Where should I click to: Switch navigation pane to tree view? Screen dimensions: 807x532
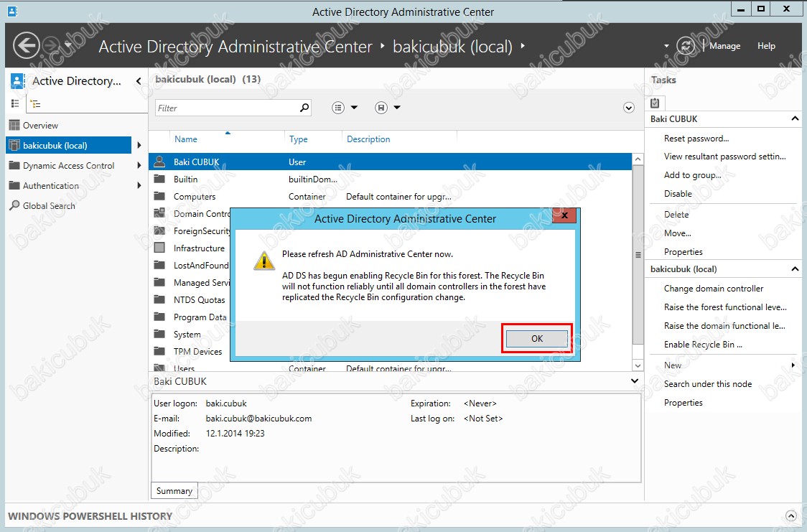[35, 104]
